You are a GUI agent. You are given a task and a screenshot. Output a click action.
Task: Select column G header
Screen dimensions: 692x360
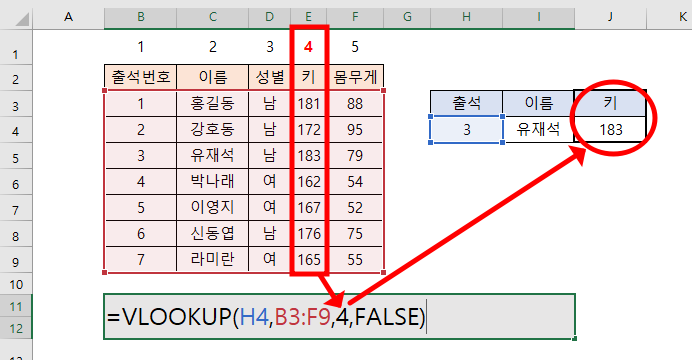pyautogui.click(x=407, y=17)
